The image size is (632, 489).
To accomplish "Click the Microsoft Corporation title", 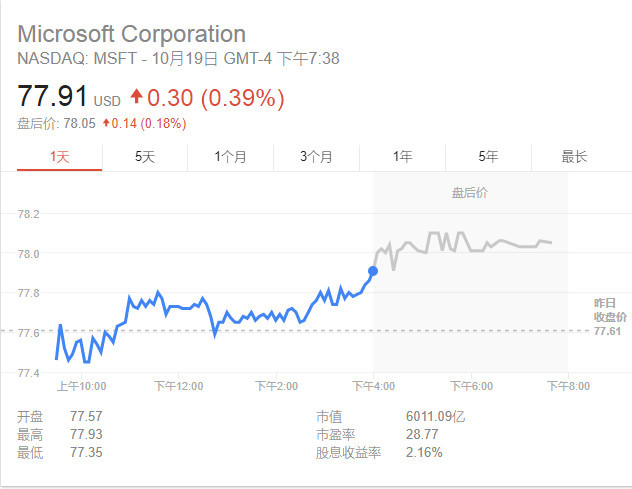I will (x=132, y=34).
